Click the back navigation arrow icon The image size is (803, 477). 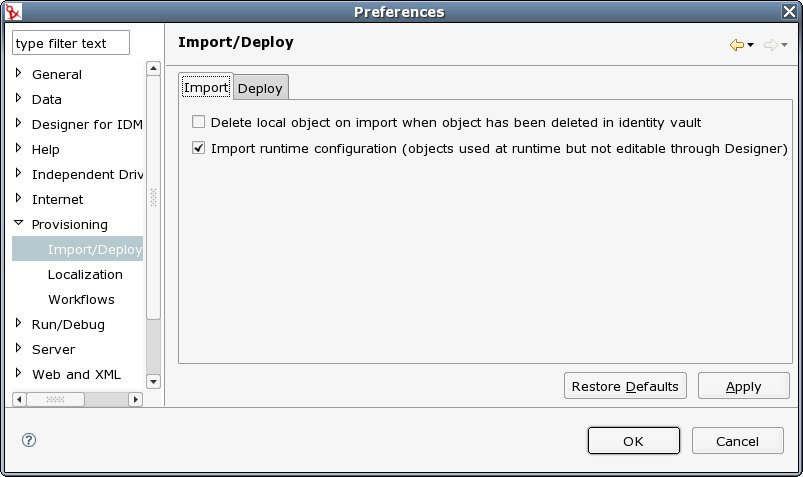(737, 45)
